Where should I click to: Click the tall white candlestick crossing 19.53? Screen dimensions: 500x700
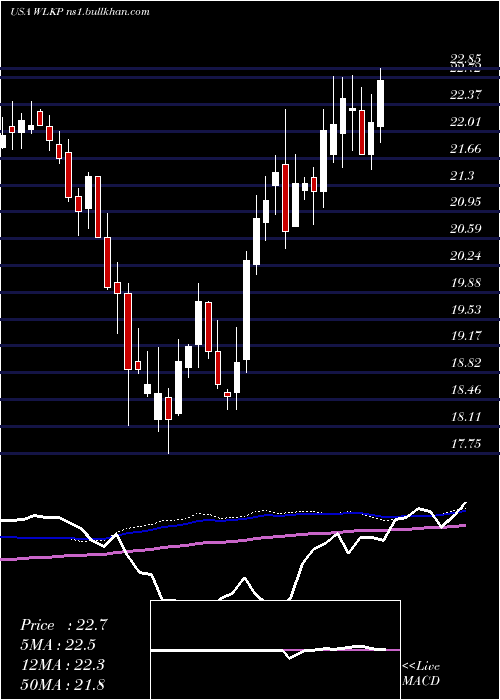click(246, 310)
